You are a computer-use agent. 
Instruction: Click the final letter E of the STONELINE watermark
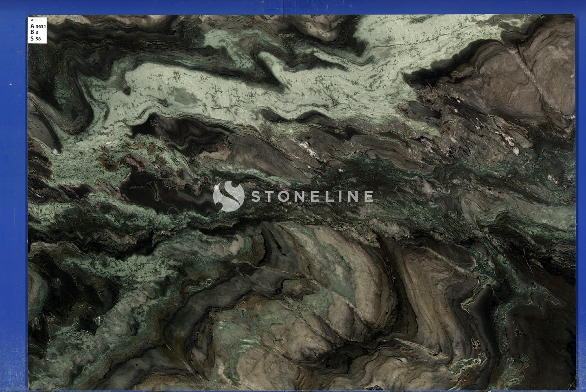click(367, 196)
